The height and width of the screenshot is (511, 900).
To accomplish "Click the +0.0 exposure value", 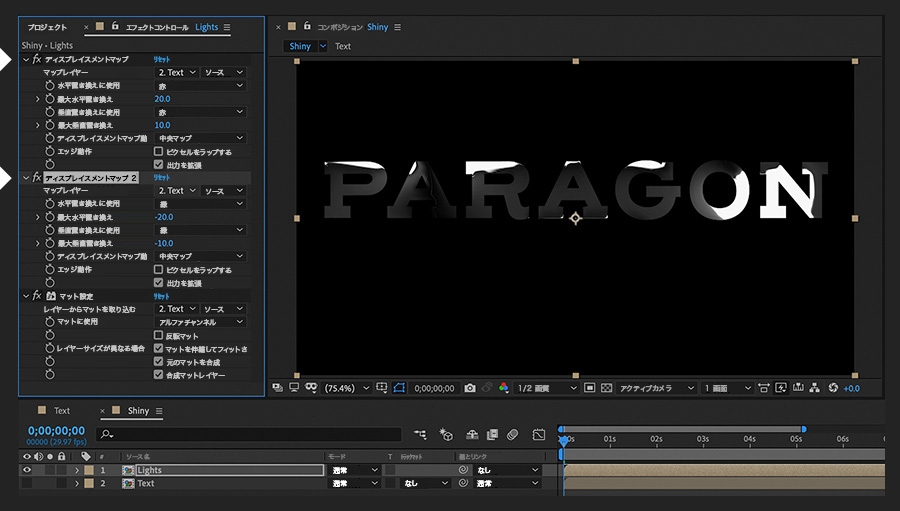I will tap(852, 388).
